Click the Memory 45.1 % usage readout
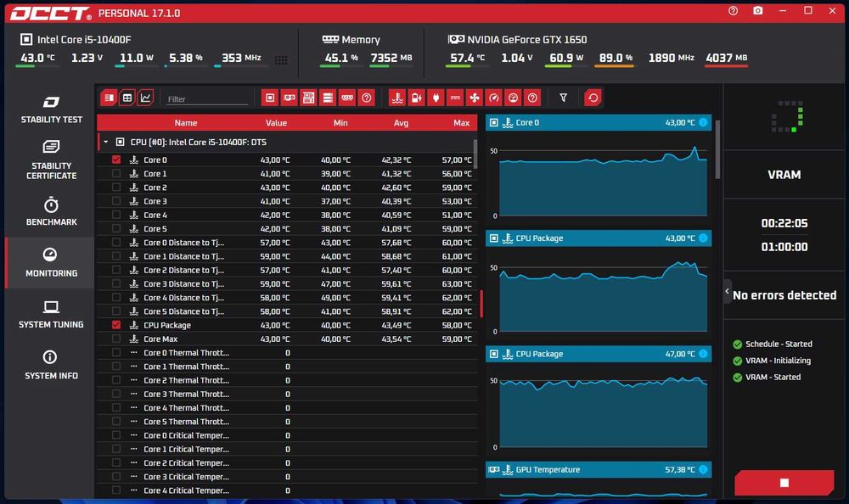 pyautogui.click(x=341, y=58)
